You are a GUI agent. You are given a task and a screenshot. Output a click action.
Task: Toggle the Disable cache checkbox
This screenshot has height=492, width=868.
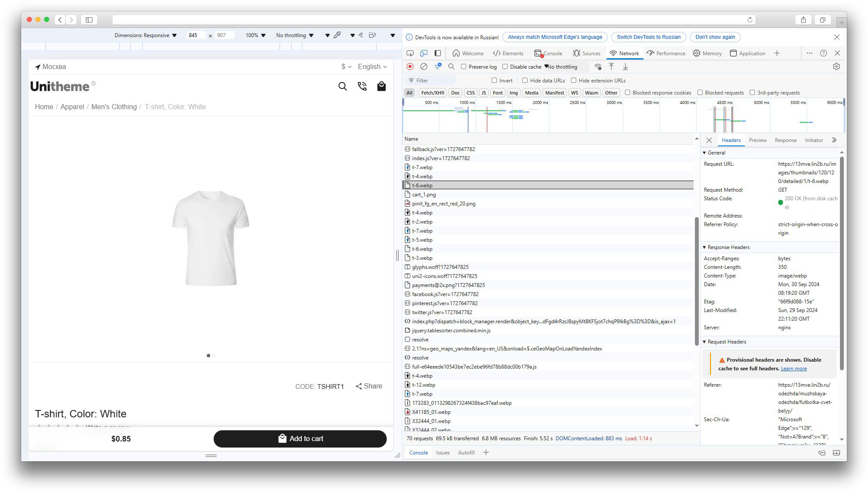(505, 67)
